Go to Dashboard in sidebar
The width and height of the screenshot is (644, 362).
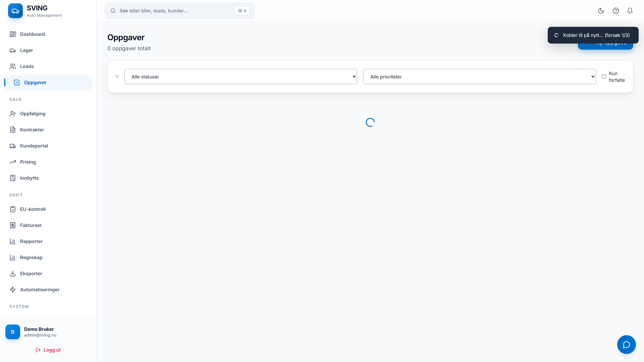(48, 34)
